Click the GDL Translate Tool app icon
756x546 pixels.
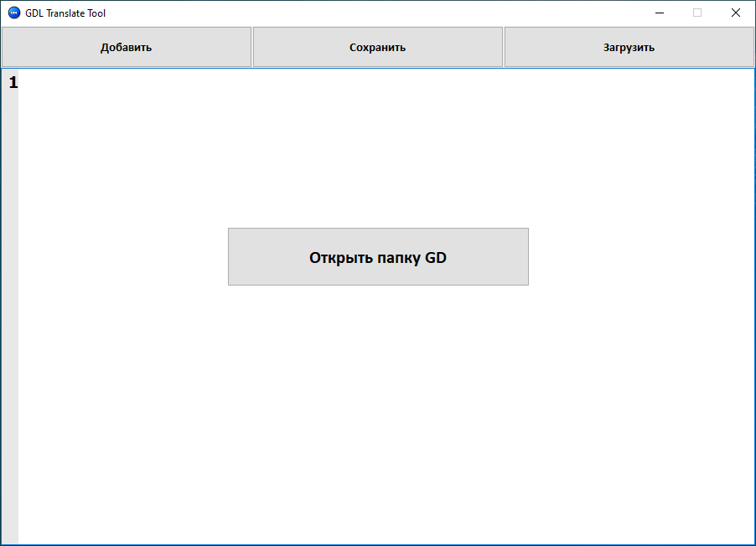point(13,13)
